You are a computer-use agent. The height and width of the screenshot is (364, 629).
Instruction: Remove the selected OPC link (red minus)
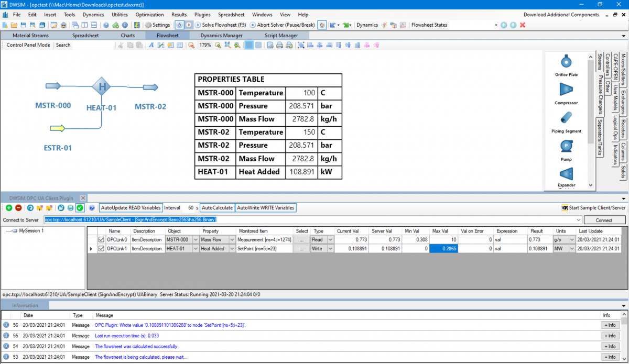(19, 207)
